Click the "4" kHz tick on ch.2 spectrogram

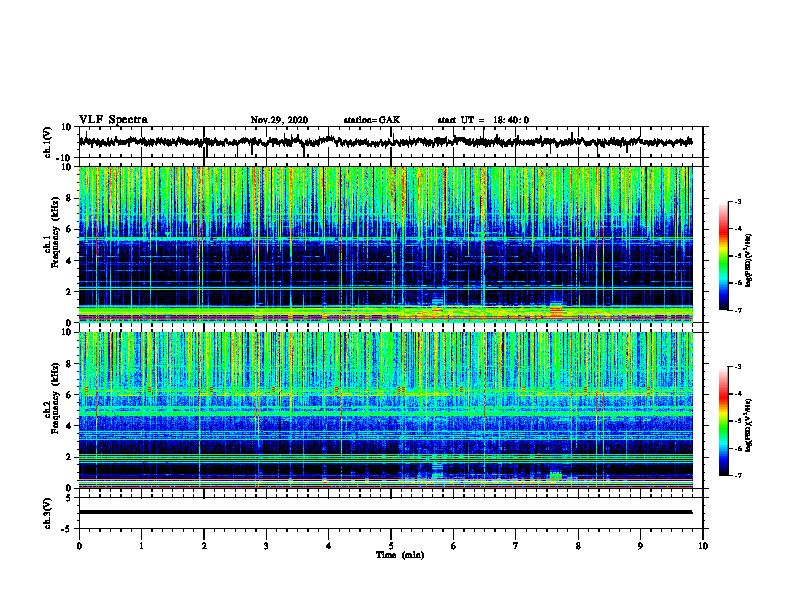70,426
